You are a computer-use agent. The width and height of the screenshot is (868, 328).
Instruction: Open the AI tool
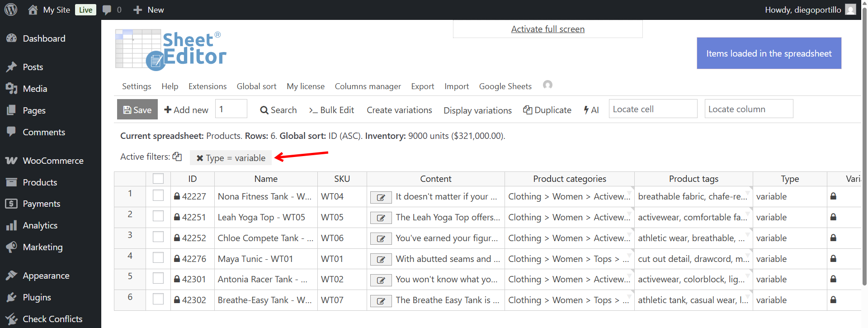pyautogui.click(x=591, y=110)
